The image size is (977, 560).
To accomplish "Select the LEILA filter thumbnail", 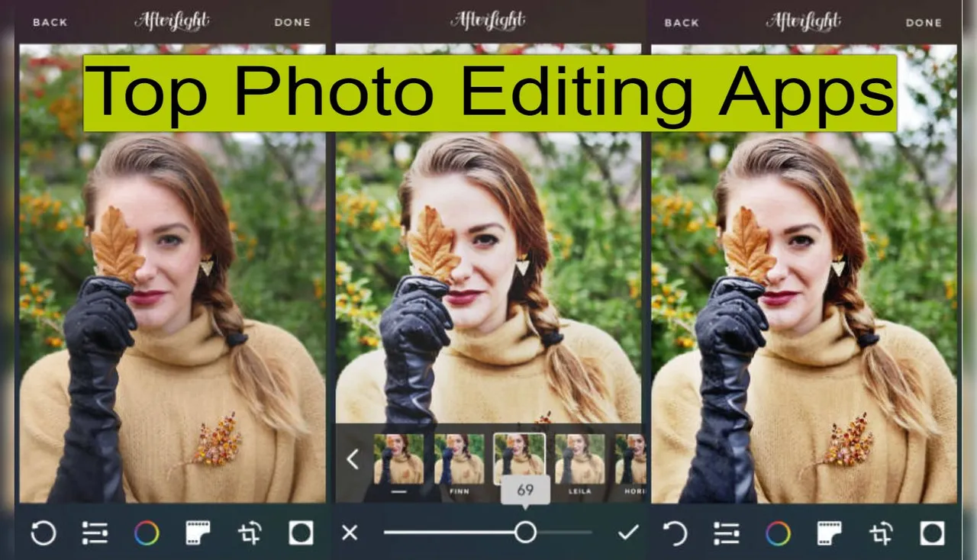I will [x=579, y=459].
